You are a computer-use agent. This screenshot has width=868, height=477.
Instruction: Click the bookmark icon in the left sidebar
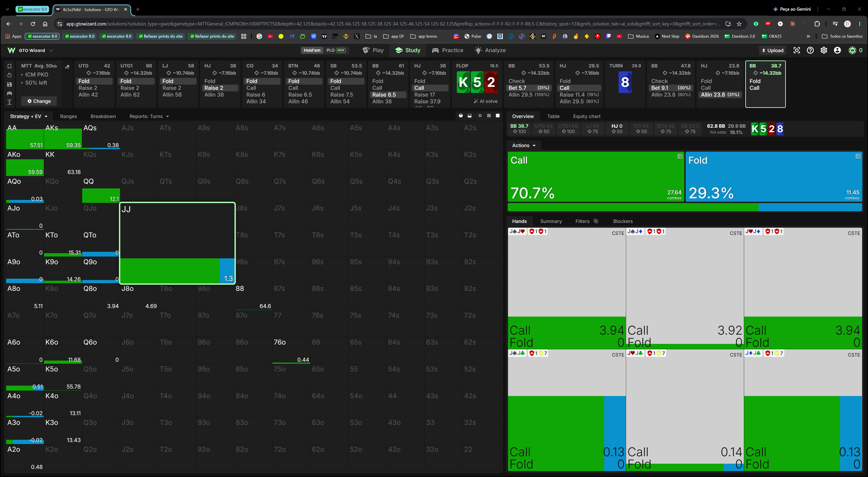click(x=9, y=66)
